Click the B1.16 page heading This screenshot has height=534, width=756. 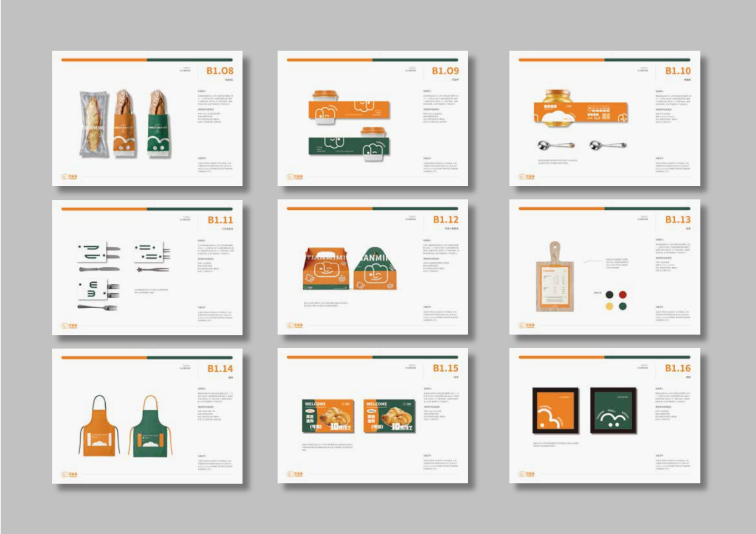(677, 368)
